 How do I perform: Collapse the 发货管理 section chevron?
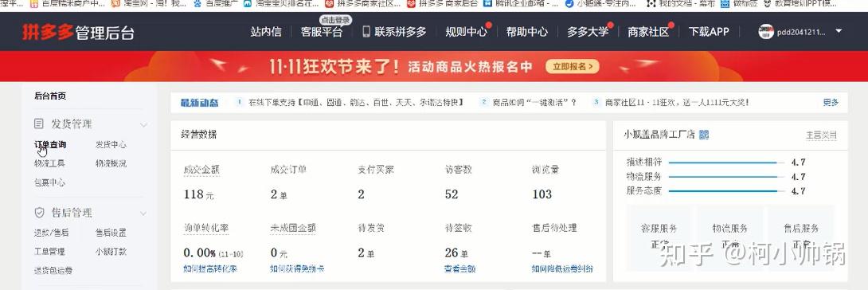[x=143, y=124]
